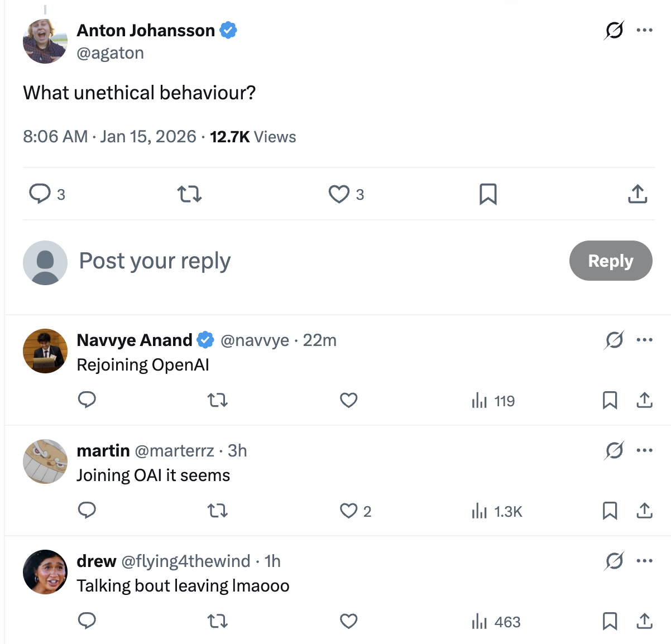Share the main post via upload icon
The height and width of the screenshot is (644, 671).
point(638,194)
